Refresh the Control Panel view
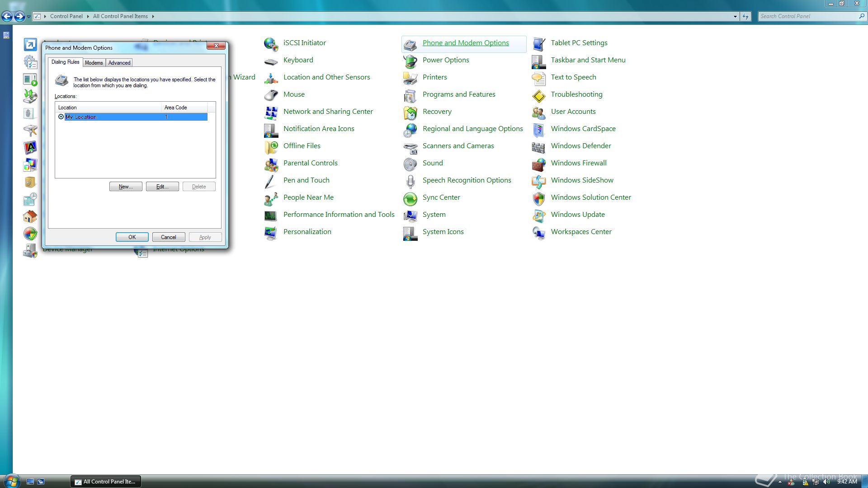Screen dimensions: 868x488 (745, 16)
